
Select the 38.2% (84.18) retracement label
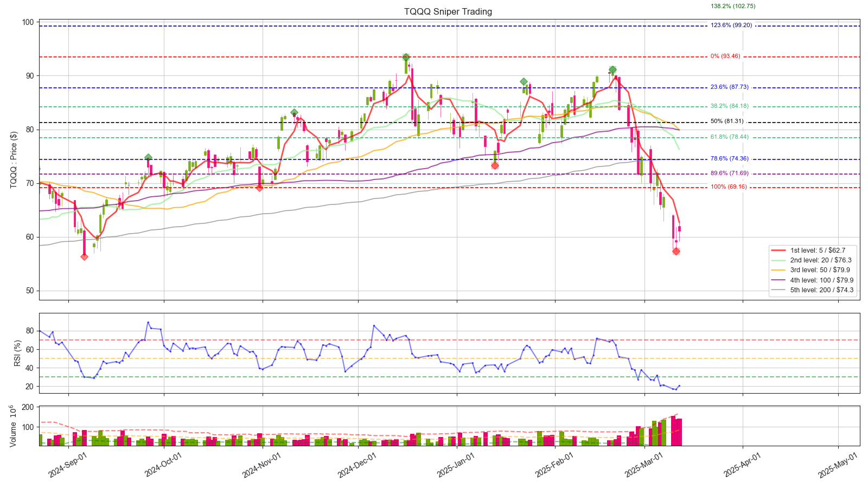(730, 106)
